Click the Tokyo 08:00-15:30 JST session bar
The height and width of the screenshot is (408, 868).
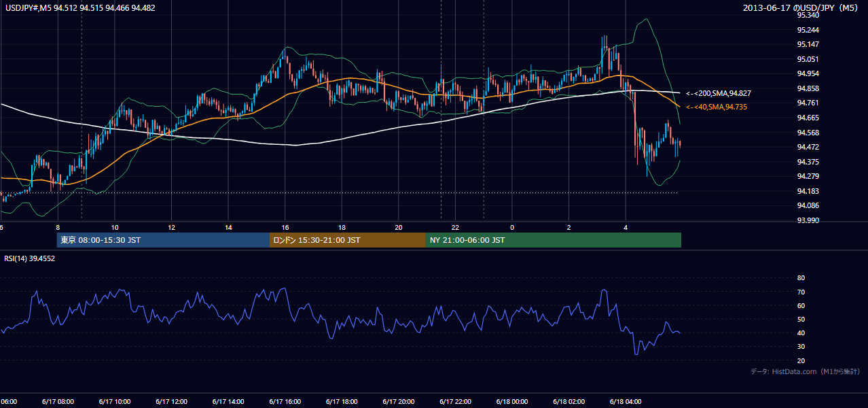(163, 240)
